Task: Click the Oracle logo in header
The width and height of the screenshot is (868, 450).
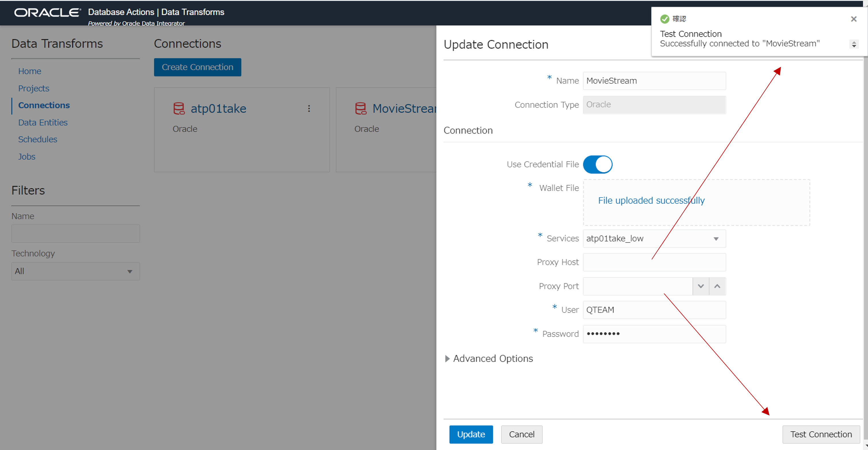Action: pos(48,13)
